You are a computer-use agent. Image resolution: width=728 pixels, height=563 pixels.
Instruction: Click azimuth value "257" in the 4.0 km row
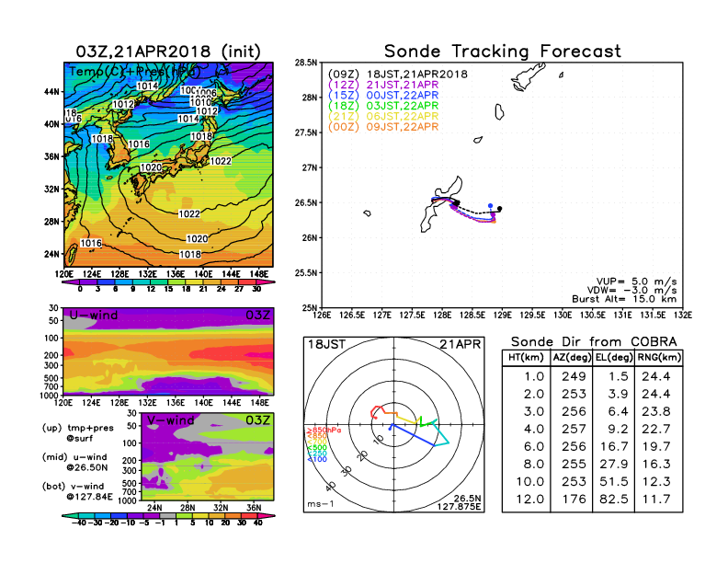click(574, 430)
